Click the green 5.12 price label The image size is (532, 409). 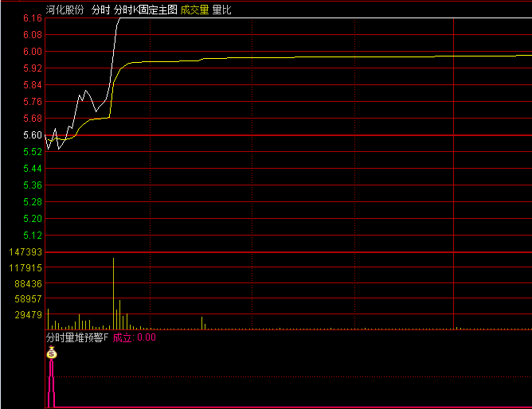click(33, 236)
